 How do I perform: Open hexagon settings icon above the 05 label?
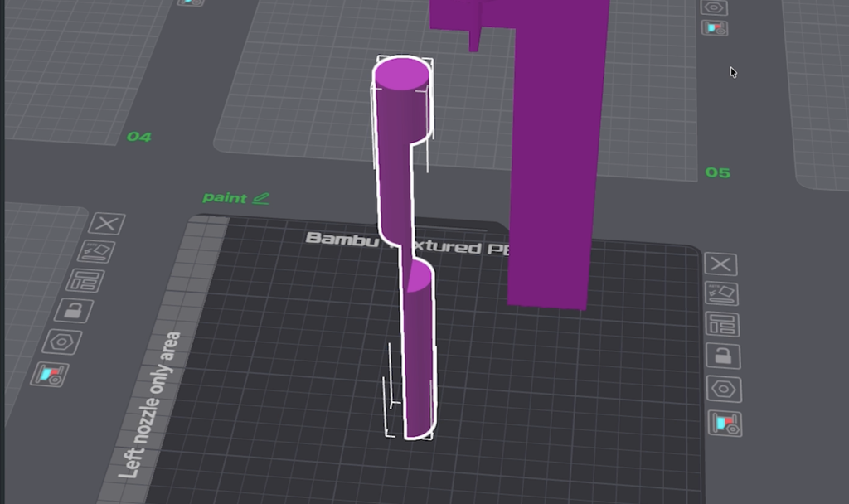pyautogui.click(x=714, y=7)
